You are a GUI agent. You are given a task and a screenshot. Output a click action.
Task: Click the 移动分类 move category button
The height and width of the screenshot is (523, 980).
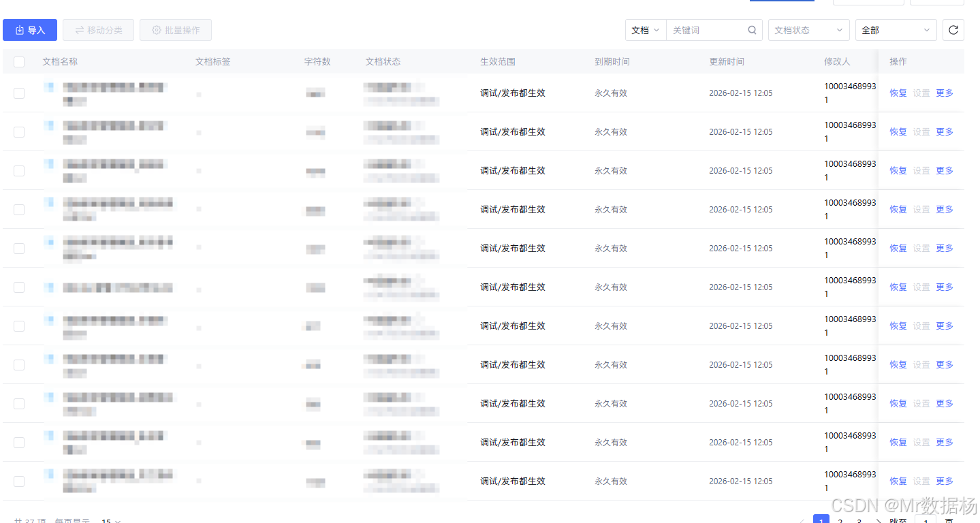[x=98, y=30]
